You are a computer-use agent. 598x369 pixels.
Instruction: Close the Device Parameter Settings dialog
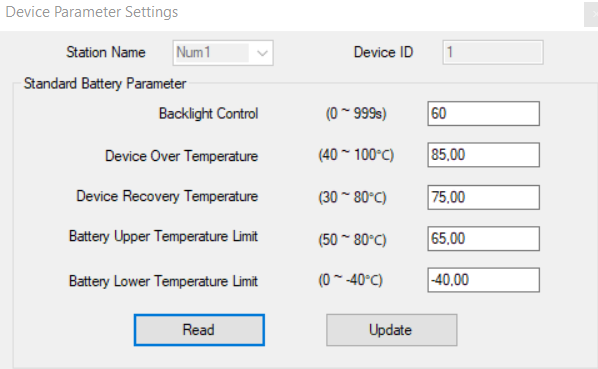[592, 14]
